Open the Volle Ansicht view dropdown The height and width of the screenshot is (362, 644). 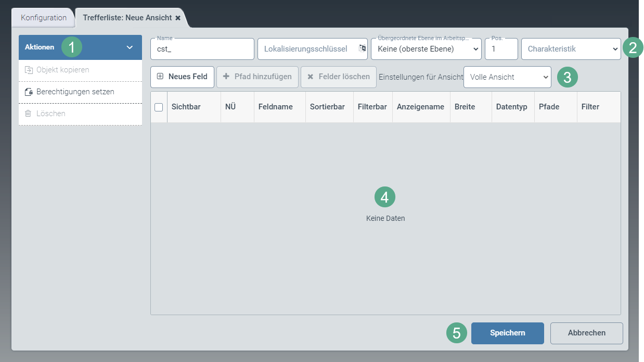(507, 77)
